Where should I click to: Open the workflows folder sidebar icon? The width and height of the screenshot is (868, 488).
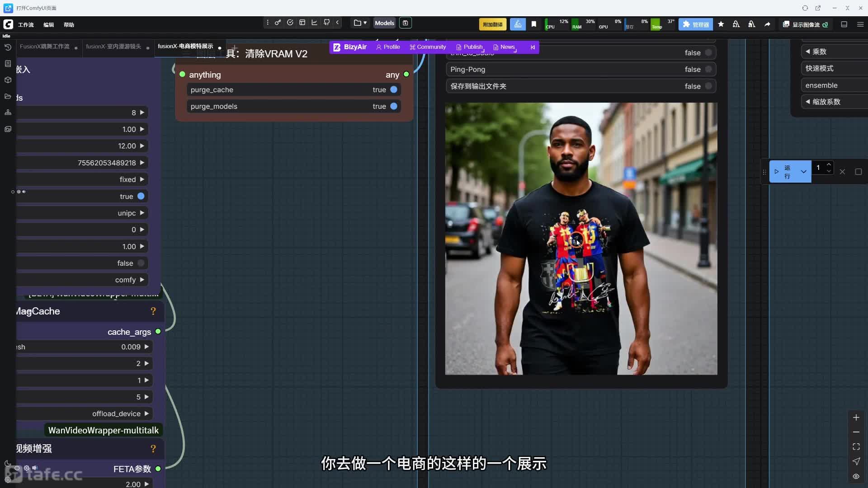click(8, 96)
